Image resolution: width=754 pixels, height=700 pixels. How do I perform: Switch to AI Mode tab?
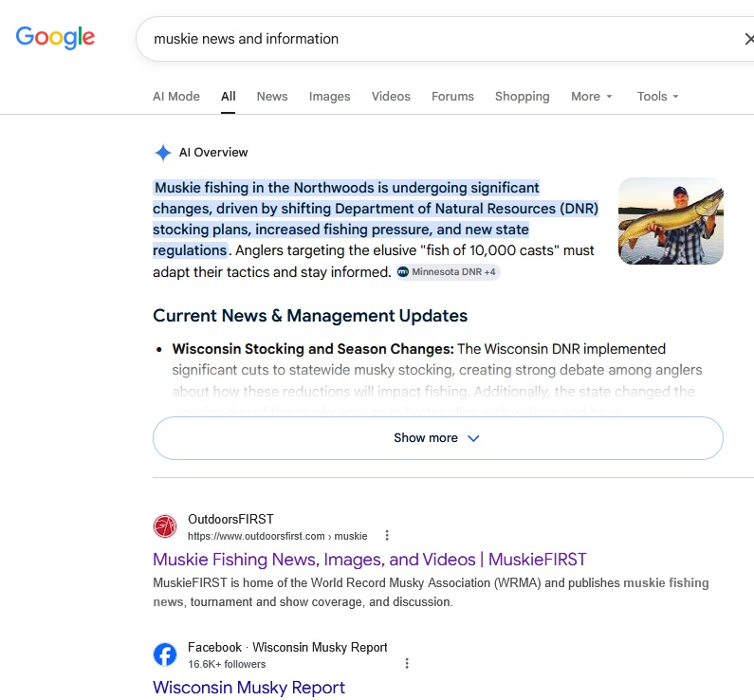(176, 96)
